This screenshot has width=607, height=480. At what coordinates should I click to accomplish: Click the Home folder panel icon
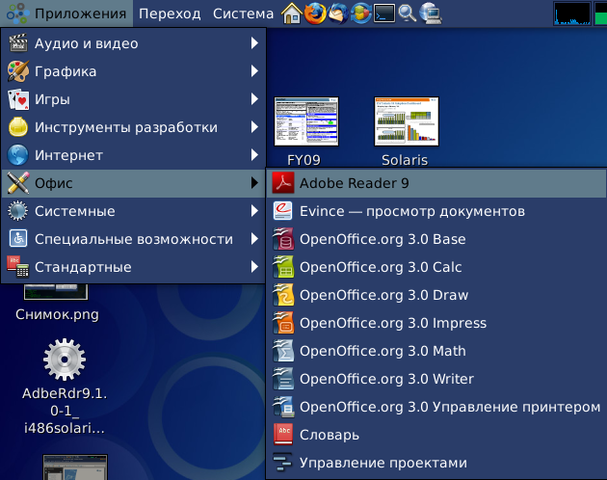point(291,13)
